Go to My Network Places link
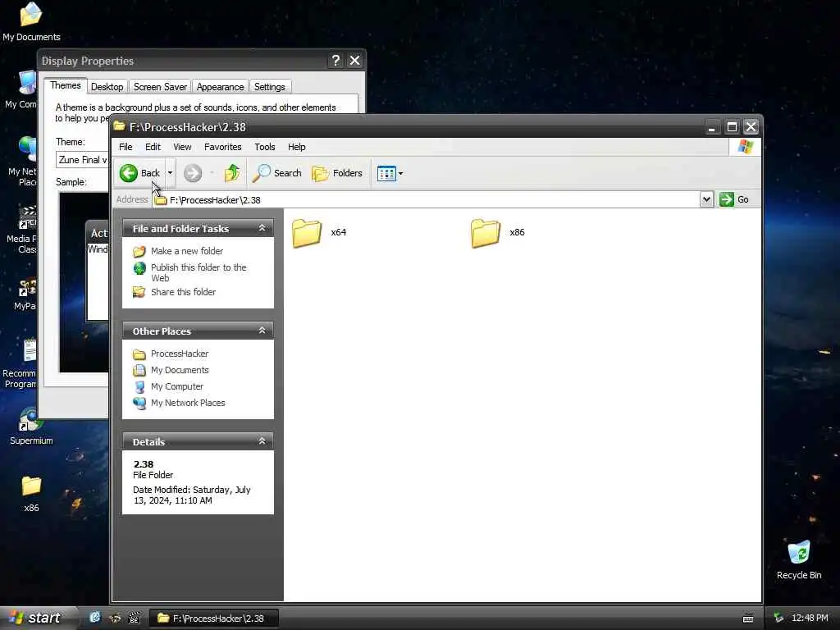 click(188, 403)
